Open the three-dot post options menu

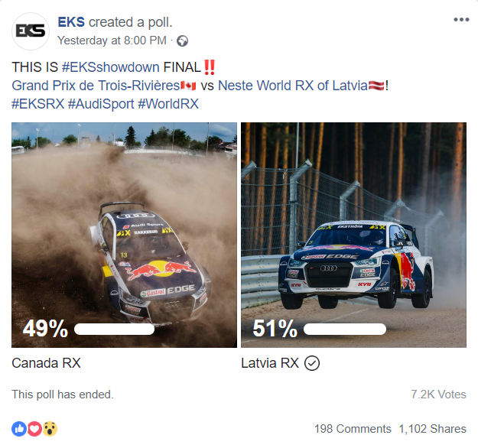(461, 20)
